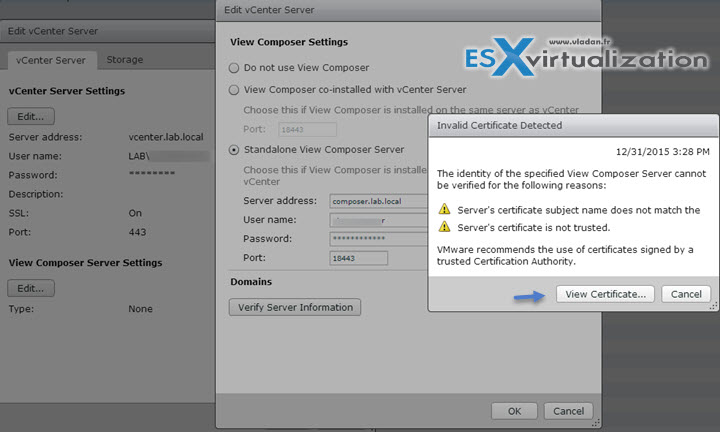
Task: Click OK in Edit vCenter Server dialog
Action: [514, 411]
